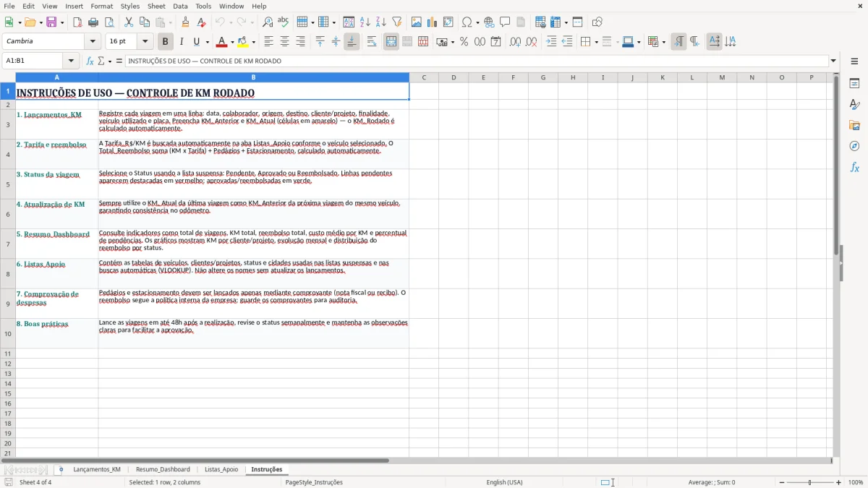
Task: Click Insert Hyperlink icon
Action: tap(490, 22)
